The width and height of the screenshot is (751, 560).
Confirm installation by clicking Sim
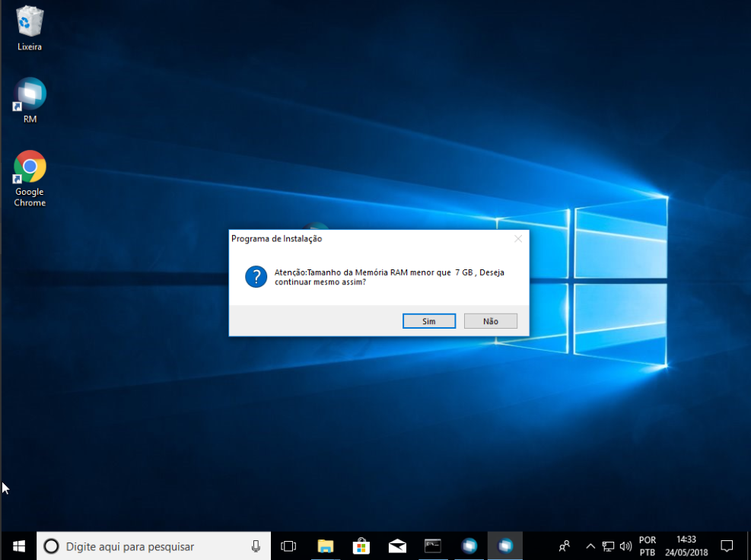pyautogui.click(x=428, y=321)
